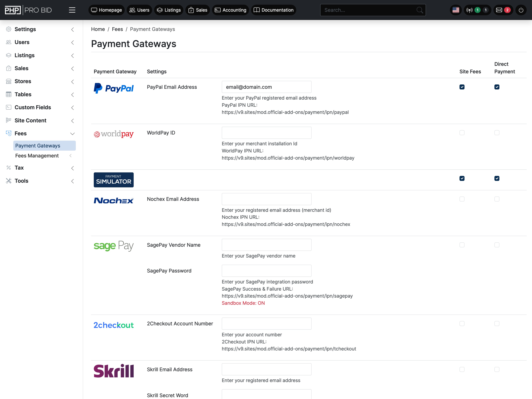Image resolution: width=532 pixels, height=399 pixels.
Task: Uncheck Payment Simulator Site Fees
Action: click(x=462, y=178)
